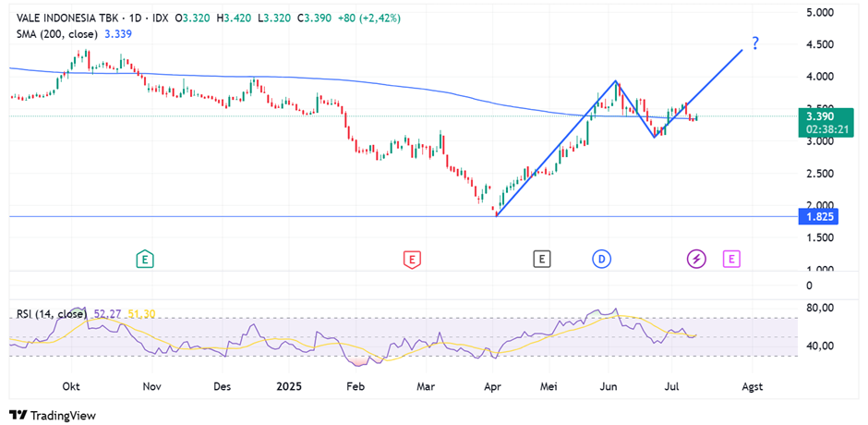This screenshot has height=425, width=868.
Task: Open the blue dividend D marker
Action: coord(601,260)
